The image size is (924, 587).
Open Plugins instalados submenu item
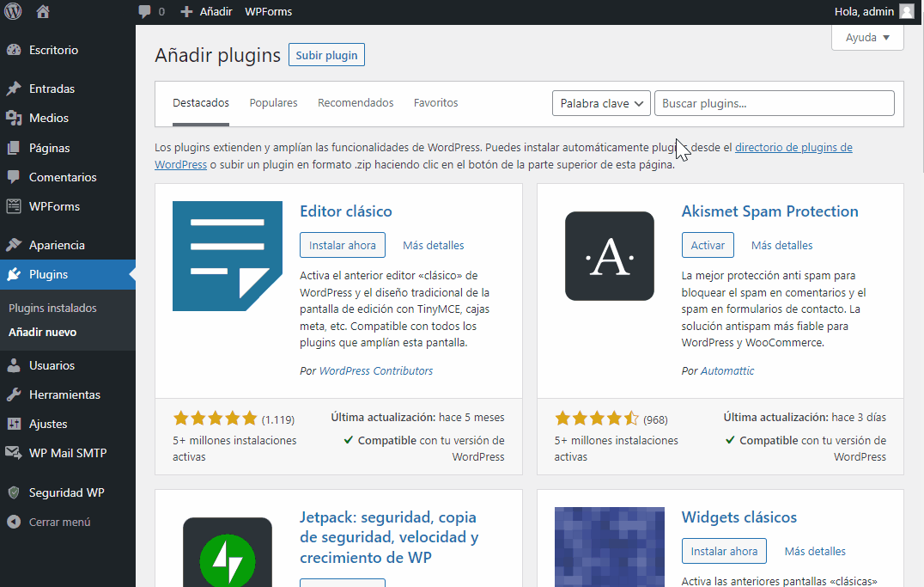pyautogui.click(x=52, y=308)
